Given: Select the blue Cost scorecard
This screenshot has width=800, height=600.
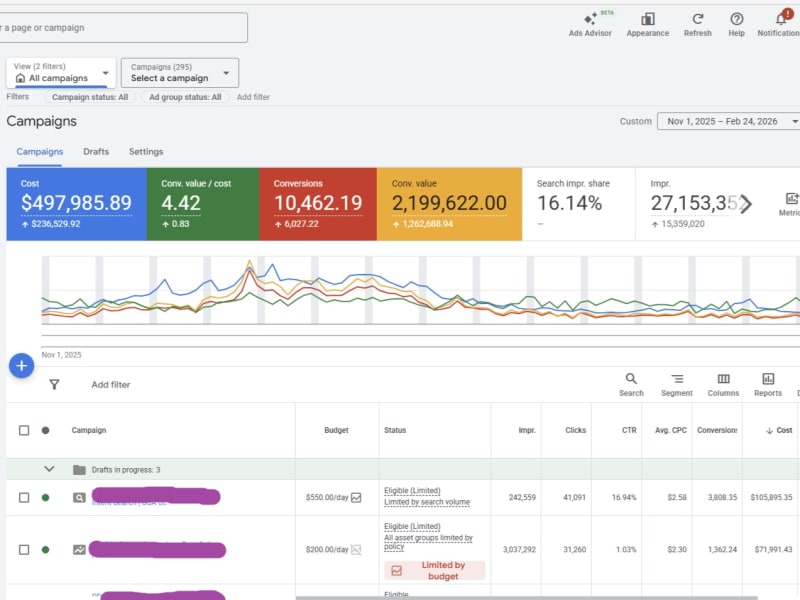Looking at the screenshot, I should pyautogui.click(x=77, y=204).
